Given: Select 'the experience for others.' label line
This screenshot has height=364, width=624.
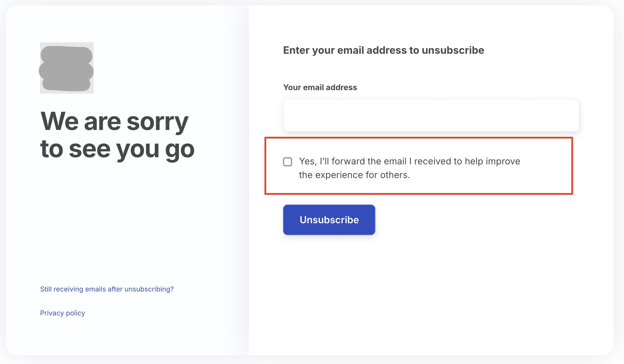Looking at the screenshot, I should 354,175.
